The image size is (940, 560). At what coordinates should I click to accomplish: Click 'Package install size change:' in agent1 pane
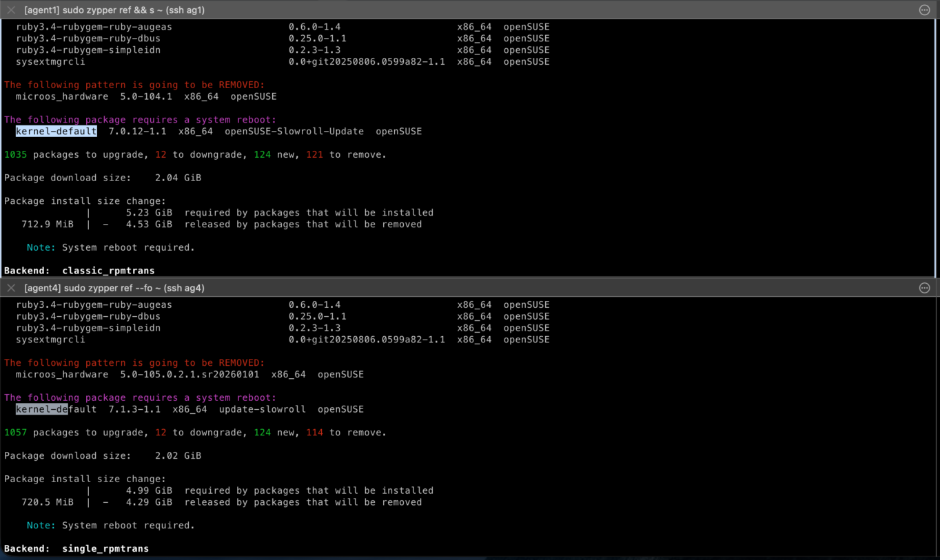pos(85,201)
